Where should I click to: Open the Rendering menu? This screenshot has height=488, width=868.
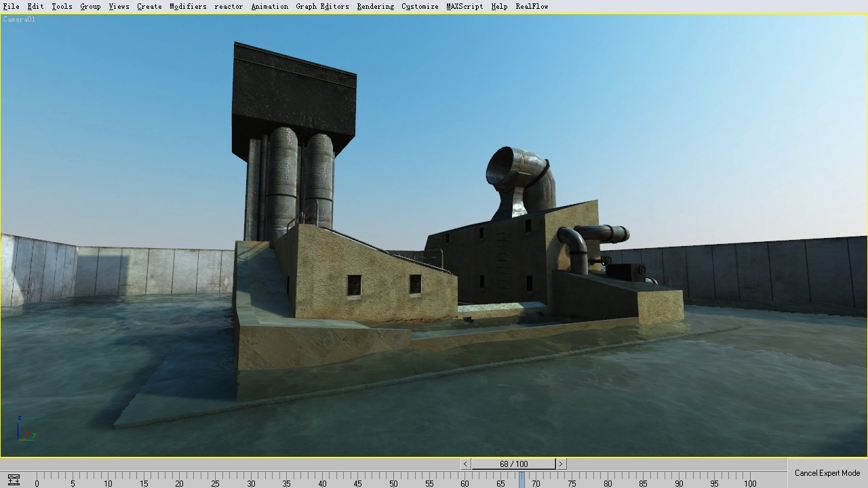375,6
